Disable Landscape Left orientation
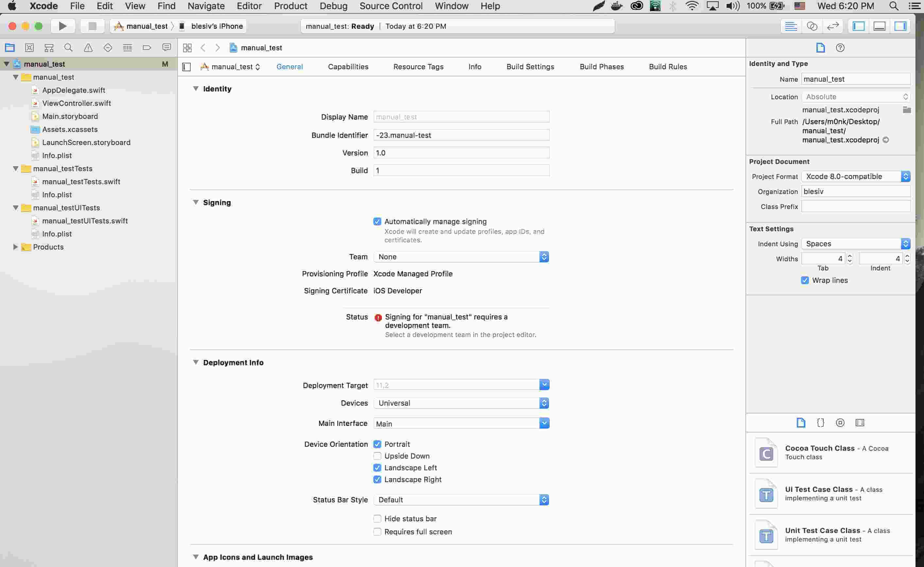The image size is (924, 567). (x=376, y=467)
